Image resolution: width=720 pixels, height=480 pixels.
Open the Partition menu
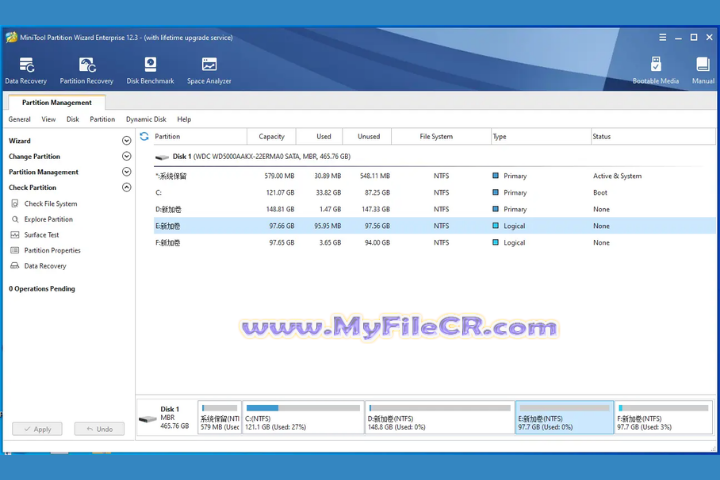pos(102,119)
